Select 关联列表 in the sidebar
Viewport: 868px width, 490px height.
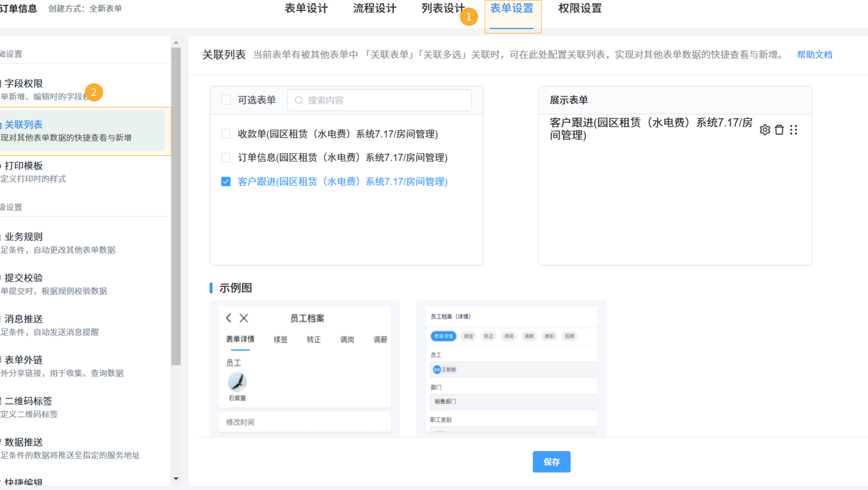[82, 131]
